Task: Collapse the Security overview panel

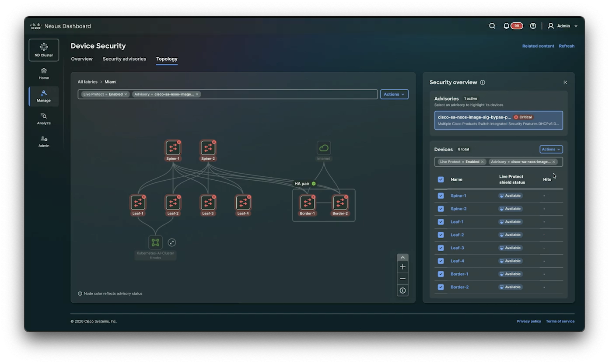Action: [565, 82]
